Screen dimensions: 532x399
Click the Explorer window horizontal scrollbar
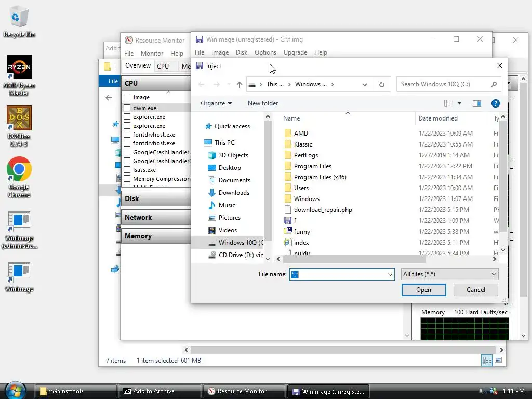[343, 350]
